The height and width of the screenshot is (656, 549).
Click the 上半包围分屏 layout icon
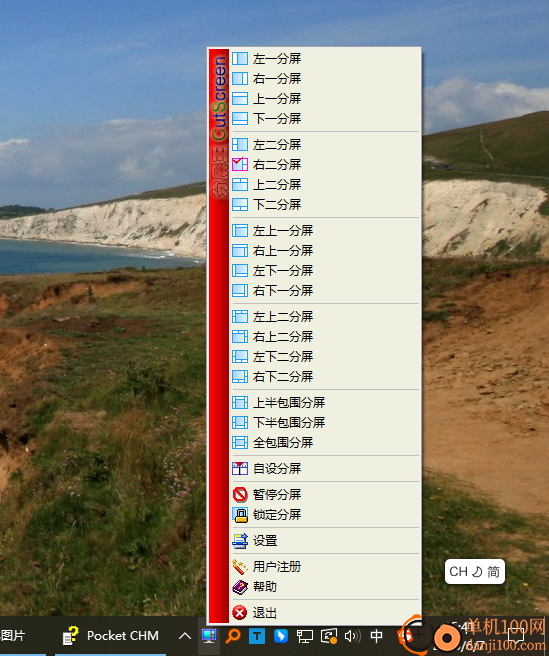coord(240,402)
